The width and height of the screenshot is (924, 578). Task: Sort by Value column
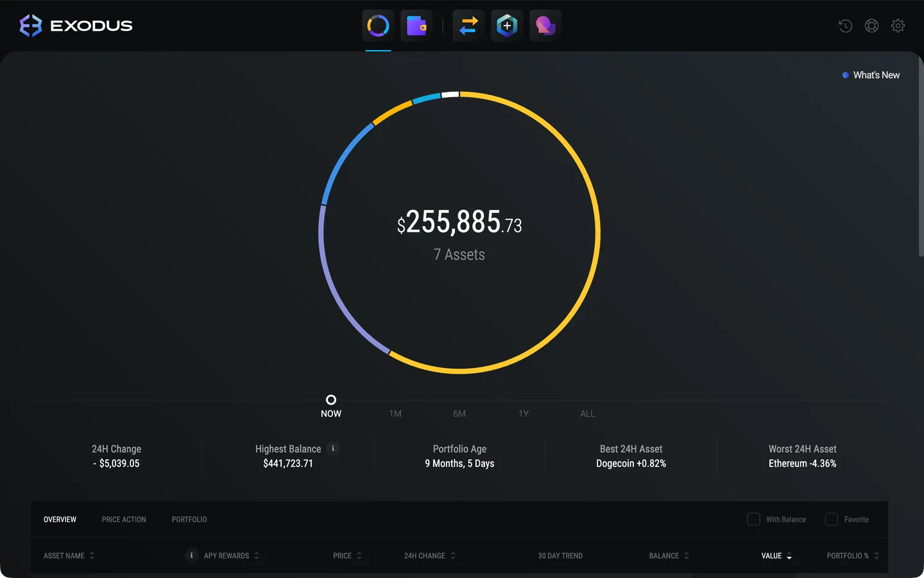click(776, 556)
